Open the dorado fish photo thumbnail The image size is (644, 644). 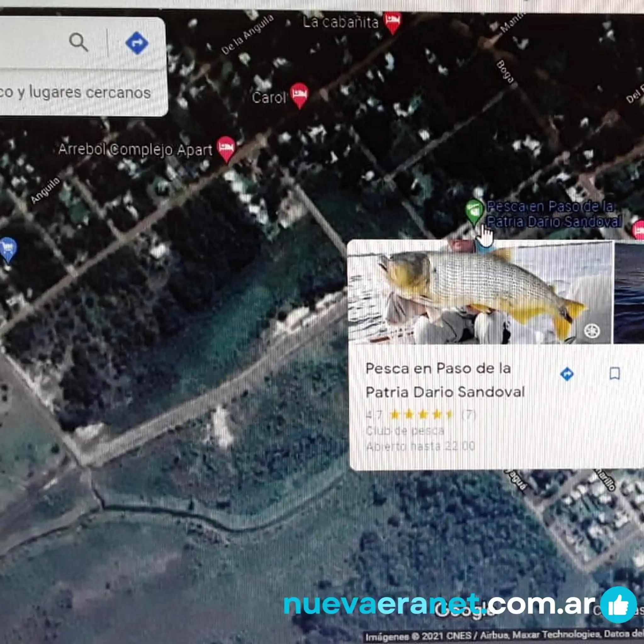(480, 292)
